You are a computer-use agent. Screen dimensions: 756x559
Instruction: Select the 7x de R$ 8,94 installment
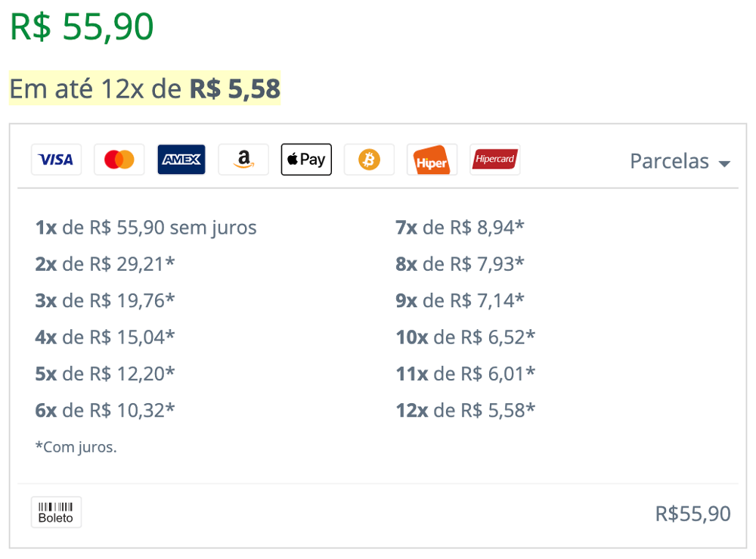[x=460, y=227]
